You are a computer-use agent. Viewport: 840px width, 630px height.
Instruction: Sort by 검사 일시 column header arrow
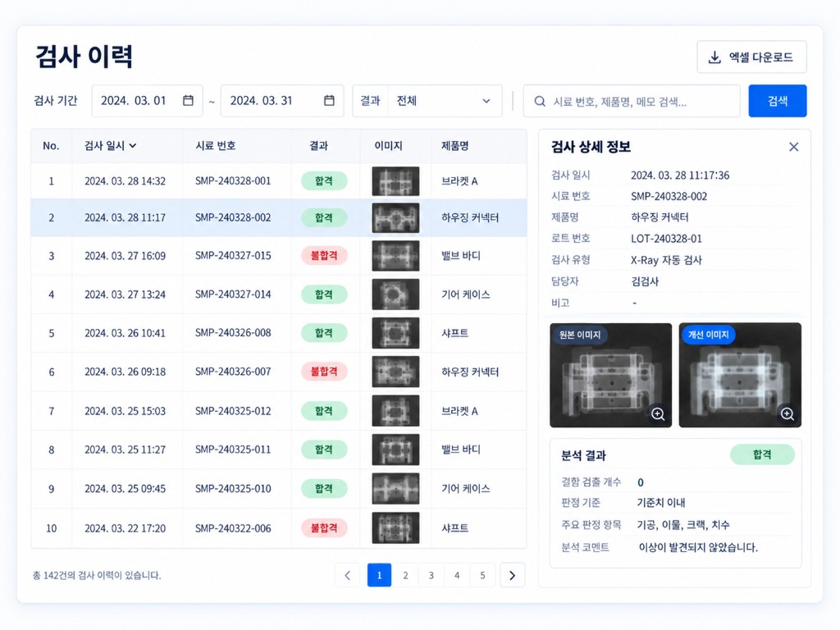(x=133, y=146)
